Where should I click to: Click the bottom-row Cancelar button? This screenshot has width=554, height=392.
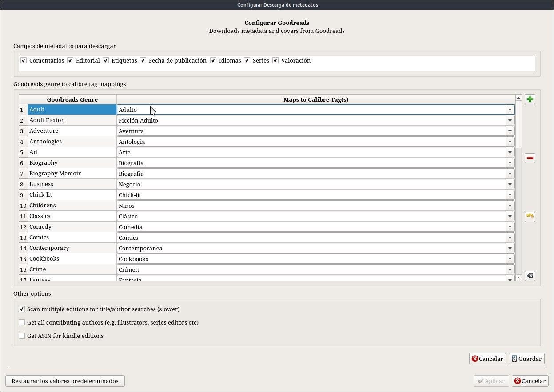530,381
